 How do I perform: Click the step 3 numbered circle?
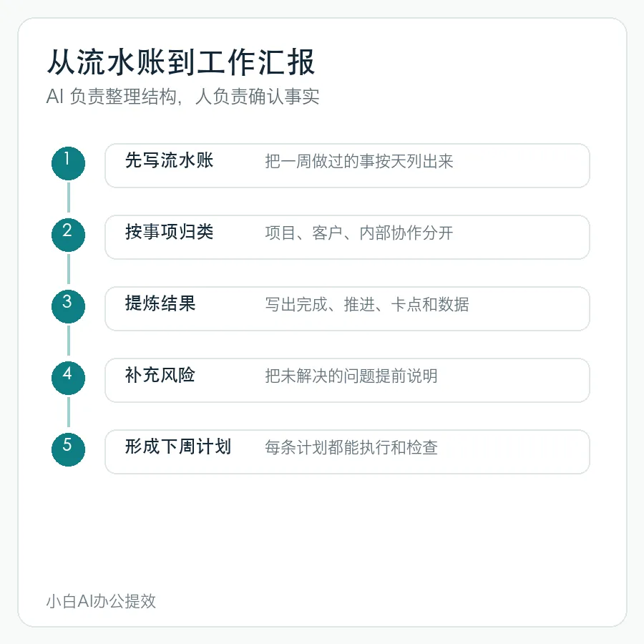(x=68, y=306)
